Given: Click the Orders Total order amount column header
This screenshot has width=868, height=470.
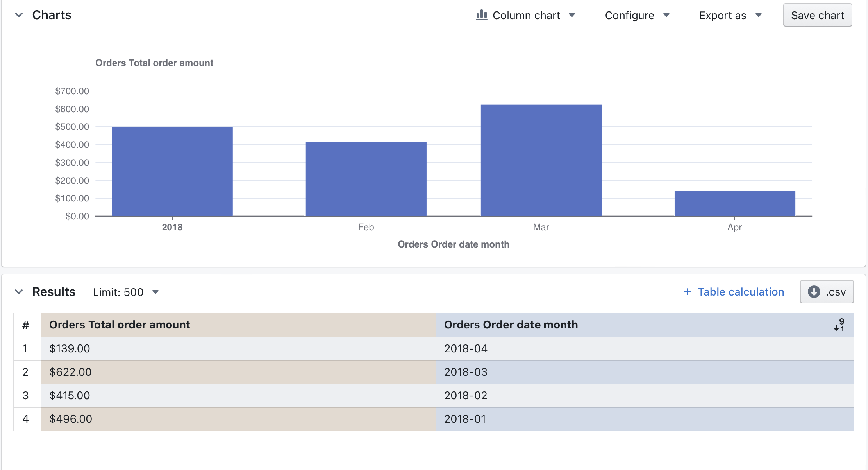Looking at the screenshot, I should tap(238, 325).
